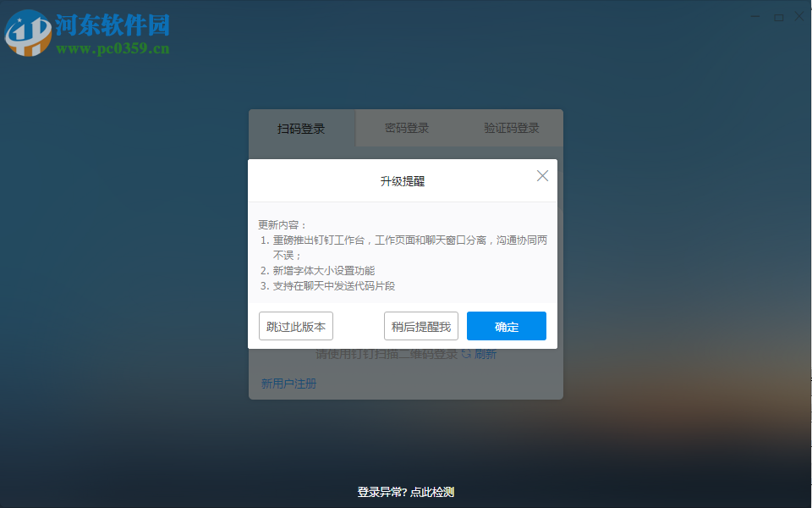812x508 pixels.
Task: Switch to the 验证码登录 tab
Action: click(x=512, y=128)
